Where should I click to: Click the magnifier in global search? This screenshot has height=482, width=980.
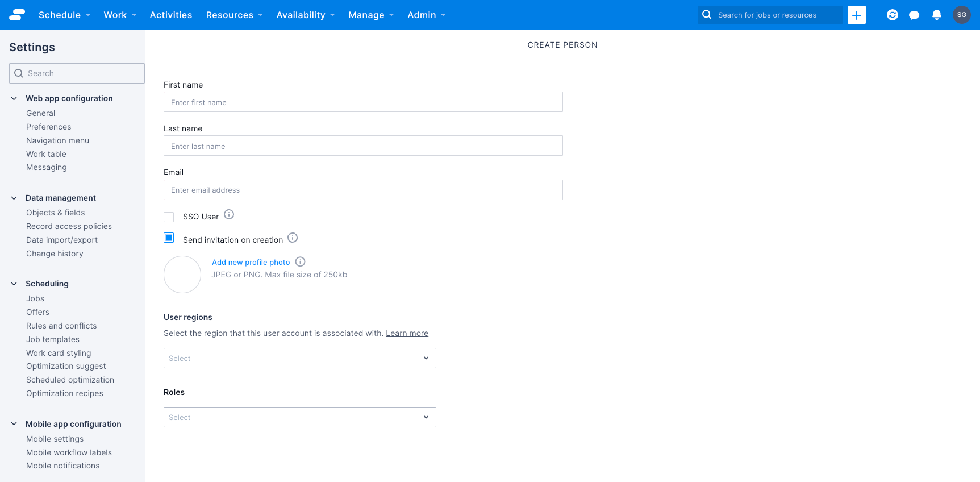coord(707,15)
